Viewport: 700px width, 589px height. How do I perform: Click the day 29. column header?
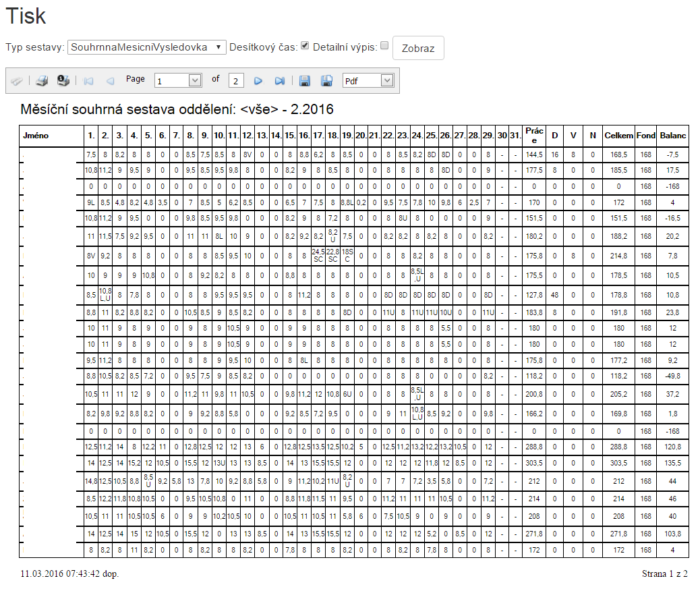pos(488,136)
